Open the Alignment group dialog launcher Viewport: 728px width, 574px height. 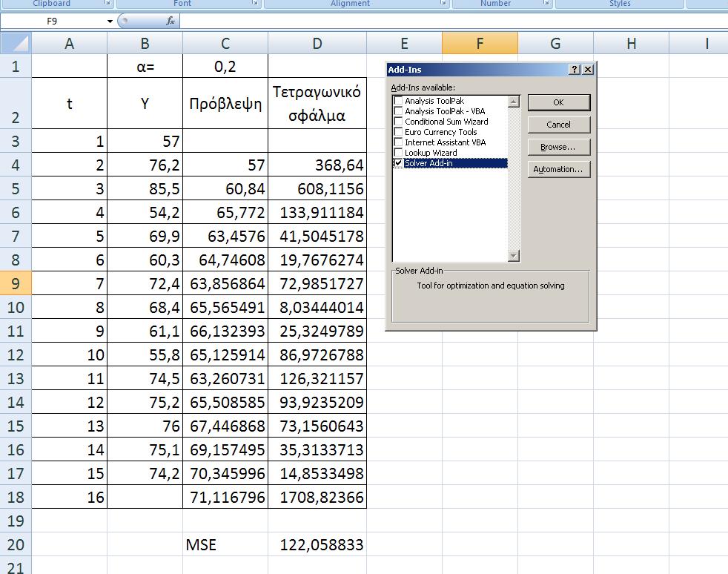coord(443,3)
